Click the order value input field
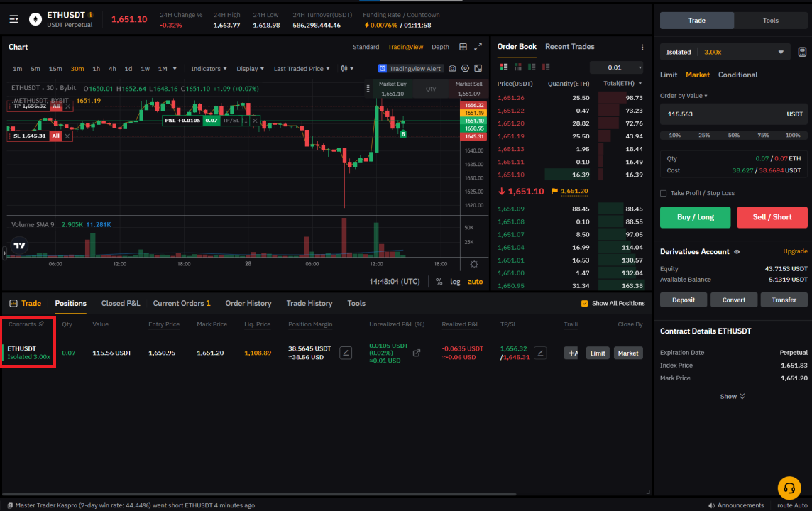Viewport: 812px width, 511px height. click(733, 114)
